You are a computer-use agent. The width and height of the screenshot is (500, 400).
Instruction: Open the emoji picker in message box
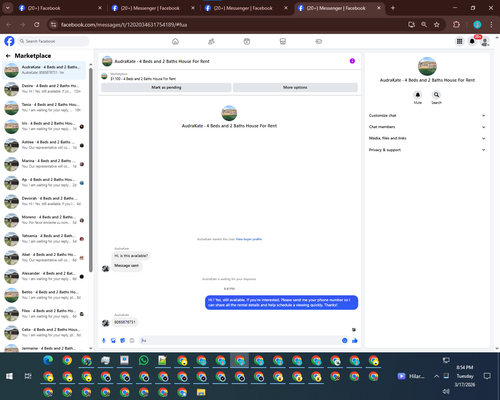[345, 340]
